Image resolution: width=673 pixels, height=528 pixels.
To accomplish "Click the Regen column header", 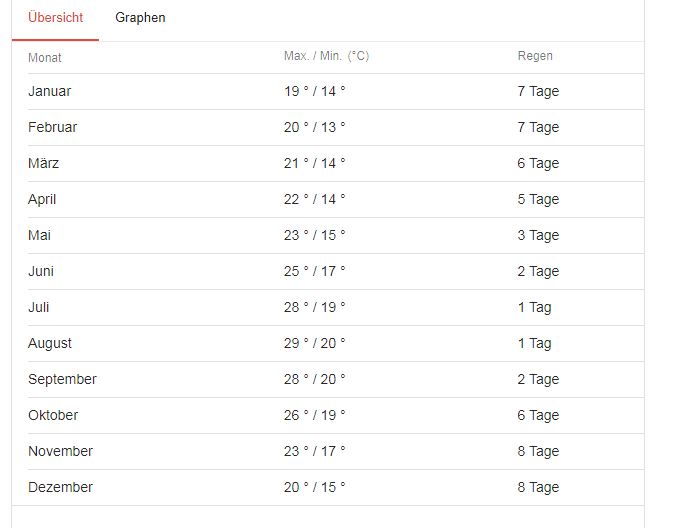I will point(535,56).
